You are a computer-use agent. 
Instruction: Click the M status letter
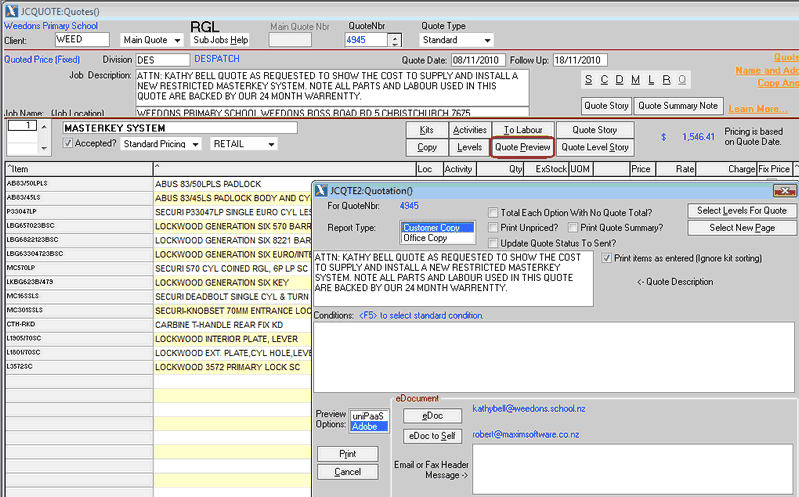[635, 80]
